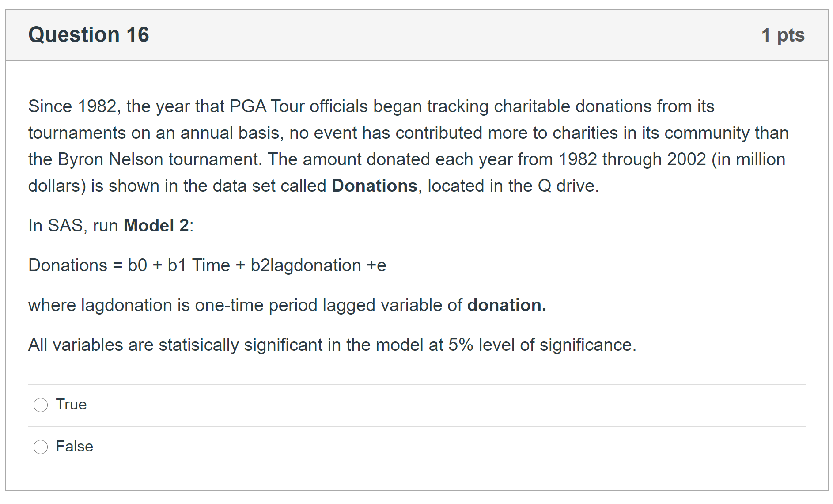The image size is (833, 504).
Task: Click the statement about 5% level of significance
Action: (332, 345)
